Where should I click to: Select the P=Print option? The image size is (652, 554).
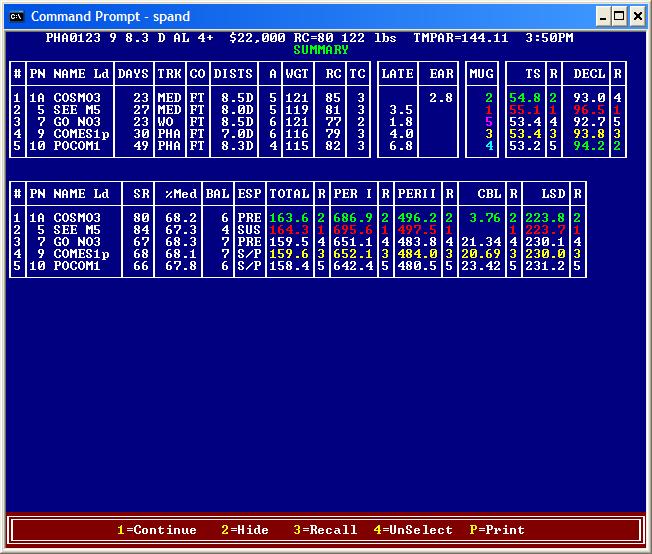497,530
